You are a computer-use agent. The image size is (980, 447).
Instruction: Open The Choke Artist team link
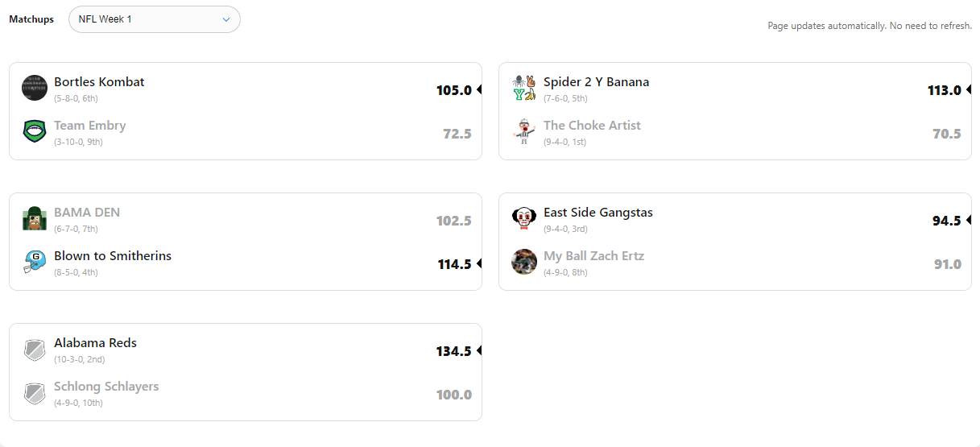click(x=592, y=126)
